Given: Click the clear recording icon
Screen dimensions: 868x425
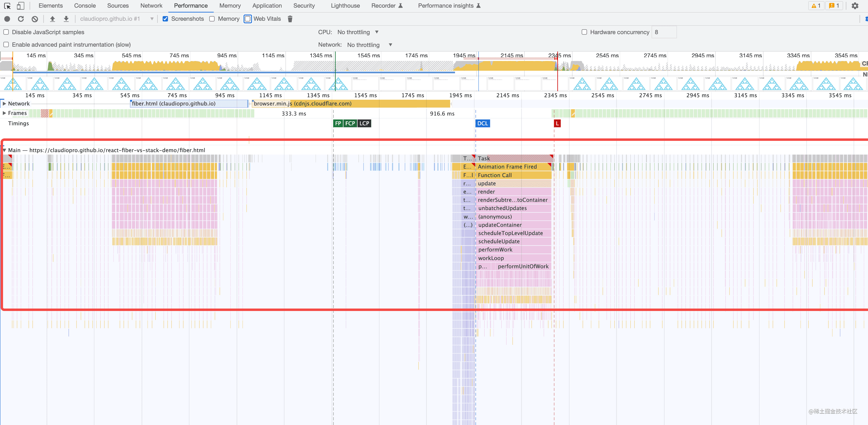Looking at the screenshot, I should (x=35, y=19).
